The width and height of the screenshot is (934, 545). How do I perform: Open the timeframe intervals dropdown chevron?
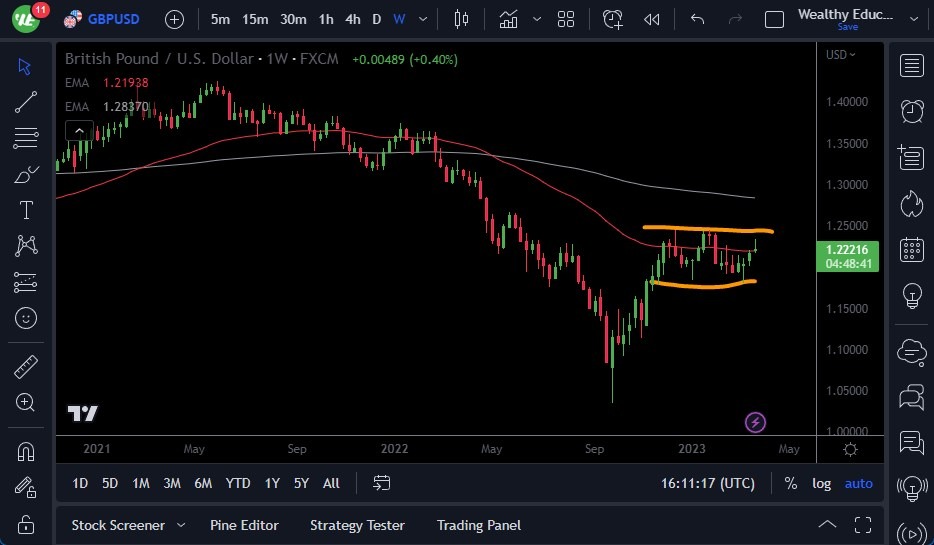pyautogui.click(x=425, y=19)
